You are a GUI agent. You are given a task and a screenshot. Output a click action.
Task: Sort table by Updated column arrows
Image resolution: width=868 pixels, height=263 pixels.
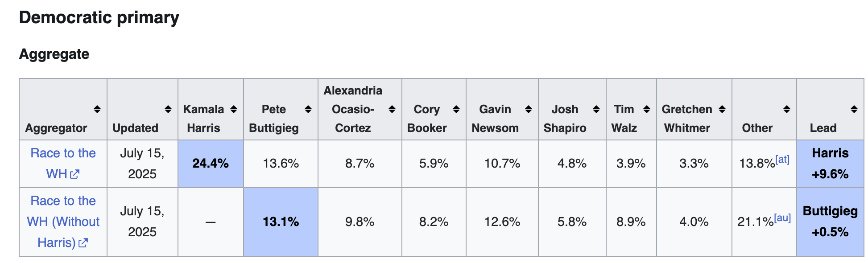168,109
